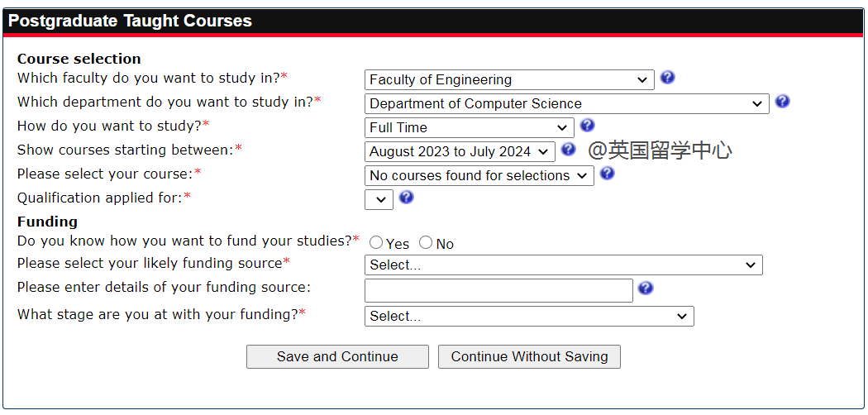Expand the funding stage Select dropdown
This screenshot has height=415, width=868.
pyautogui.click(x=529, y=317)
